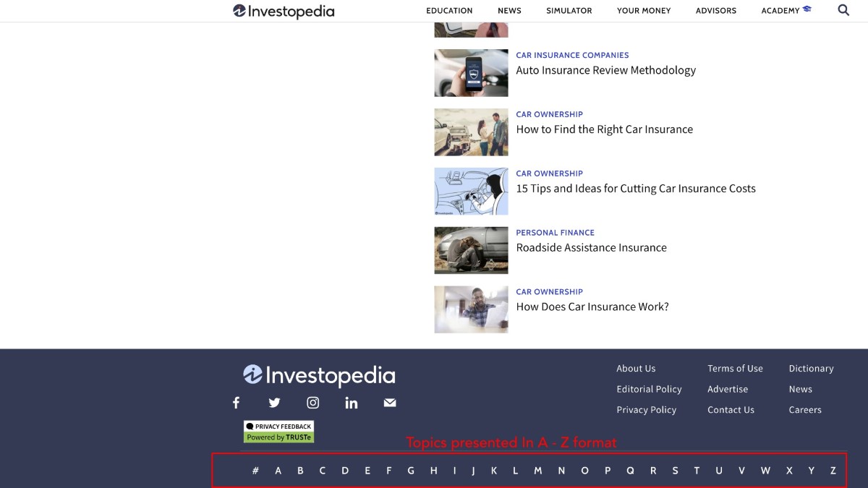Viewport: 868px width, 488px height.
Task: Open the Academy menu
Action: pyautogui.click(x=786, y=11)
